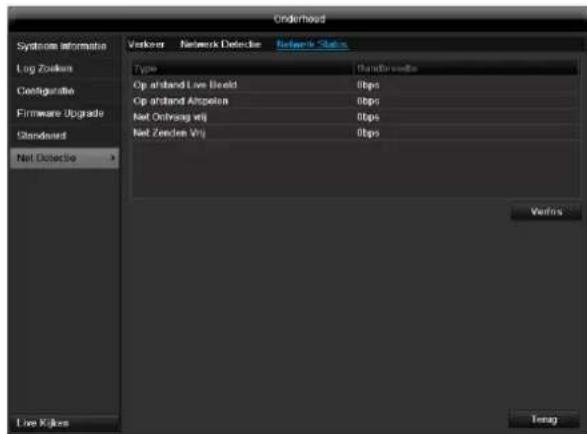Click 0bps value for Net Zenden
Viewport: 587px width, 434px height.
point(368,133)
